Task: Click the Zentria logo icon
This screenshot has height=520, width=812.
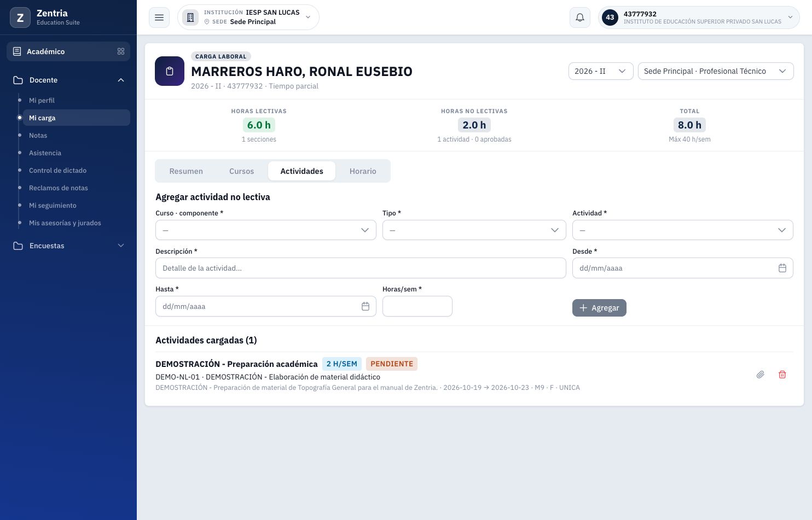Action: pos(20,17)
